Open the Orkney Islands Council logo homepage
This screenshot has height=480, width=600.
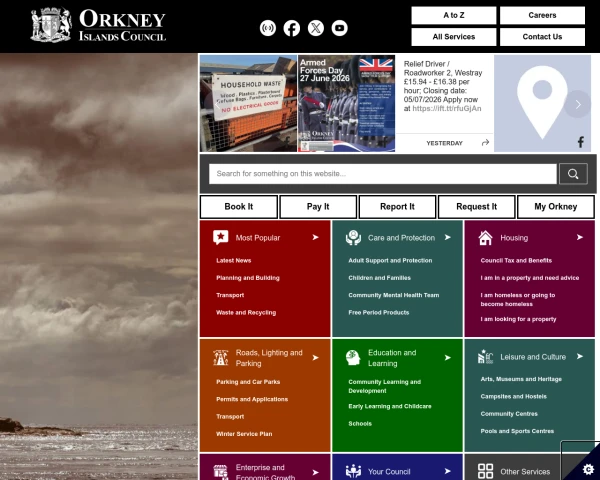(98, 25)
